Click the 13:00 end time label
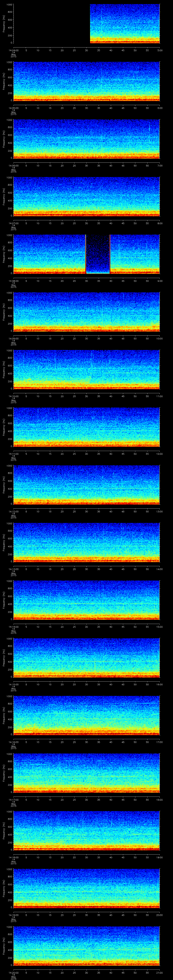 tap(160, 512)
